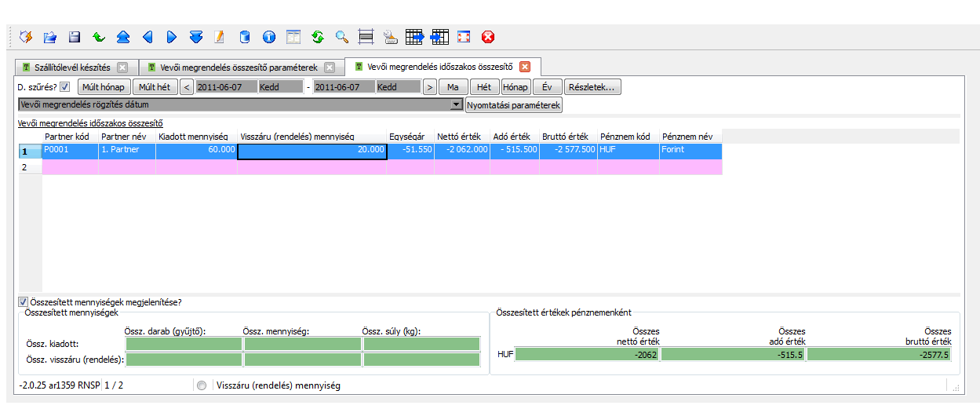This screenshot has height=409, width=980.
Task: Open the Vevői megrendelés rögzítés dátum dropdown
Action: point(456,104)
